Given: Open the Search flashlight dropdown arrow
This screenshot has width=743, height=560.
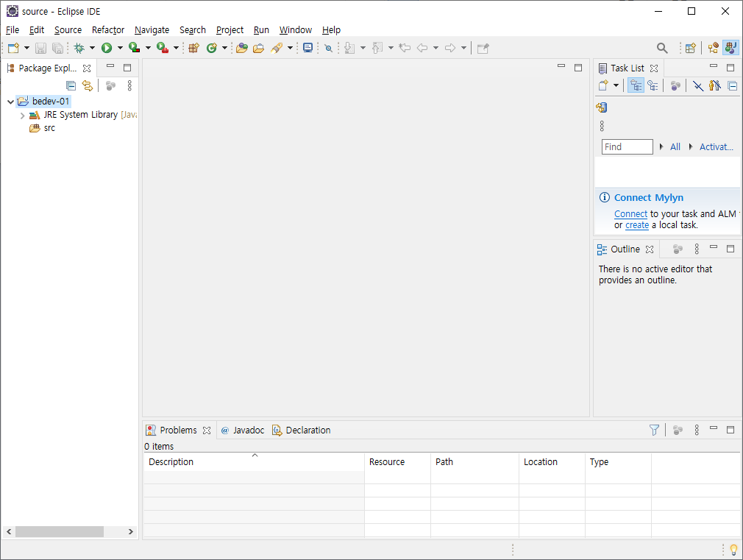Looking at the screenshot, I should (290, 48).
